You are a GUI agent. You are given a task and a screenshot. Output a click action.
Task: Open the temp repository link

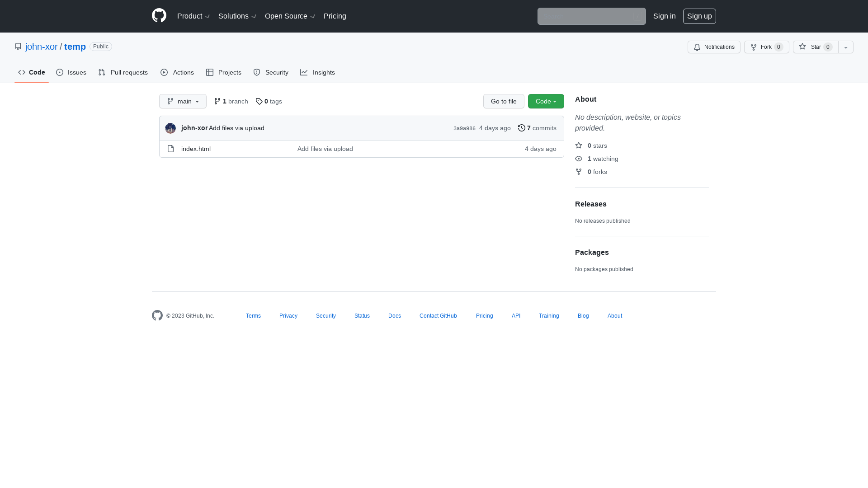click(x=75, y=47)
